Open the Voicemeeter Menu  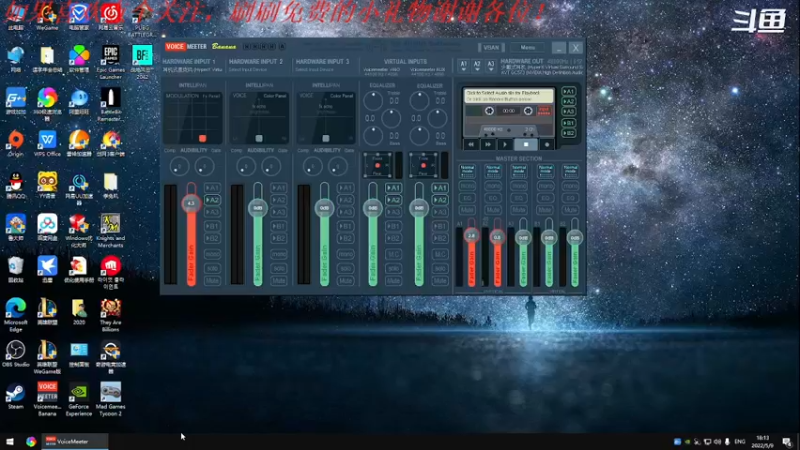[x=528, y=47]
